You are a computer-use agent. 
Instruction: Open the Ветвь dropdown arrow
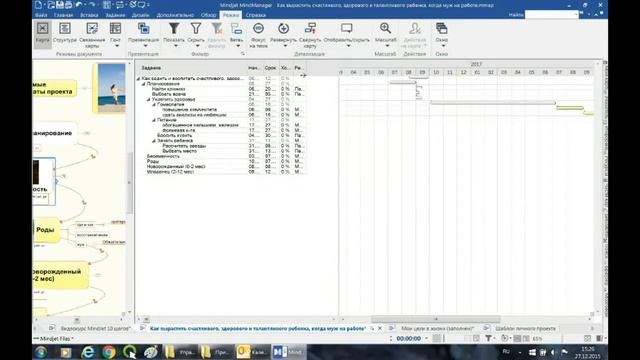[238, 46]
